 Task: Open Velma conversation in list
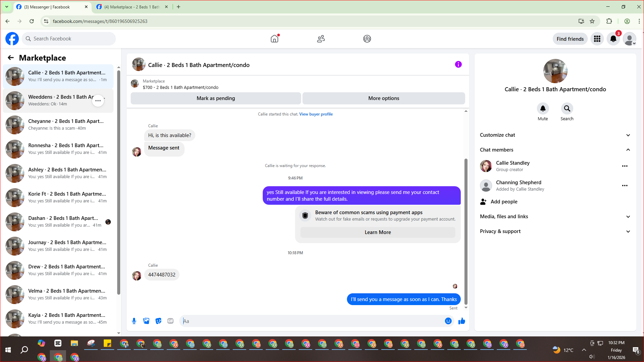[58, 295]
